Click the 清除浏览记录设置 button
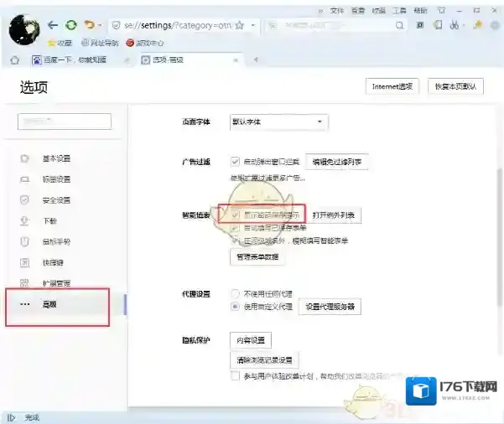Screen dimensions: 504x424 click(x=264, y=360)
